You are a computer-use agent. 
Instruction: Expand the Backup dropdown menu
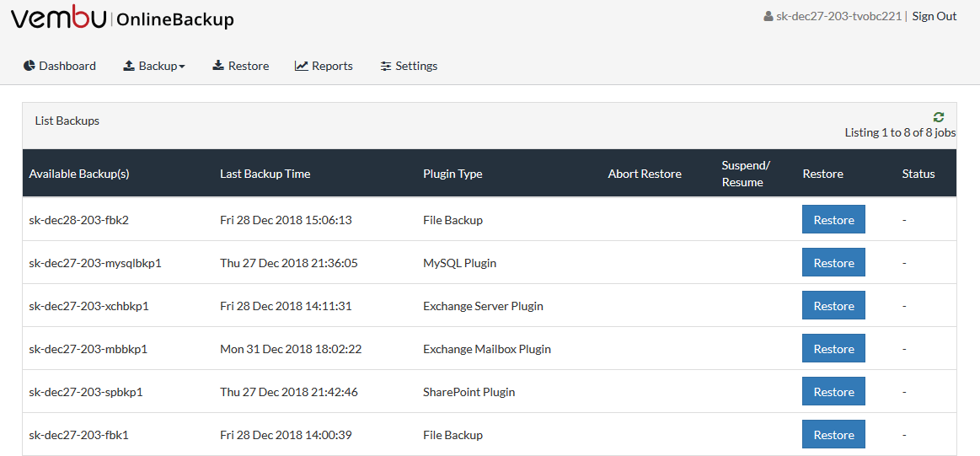click(154, 66)
